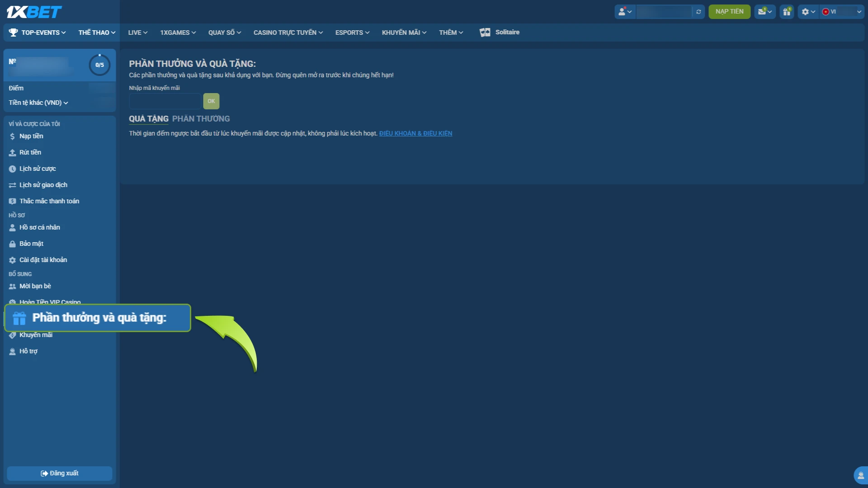The height and width of the screenshot is (488, 868).
Task: Open the settings gear menu
Action: click(808, 12)
